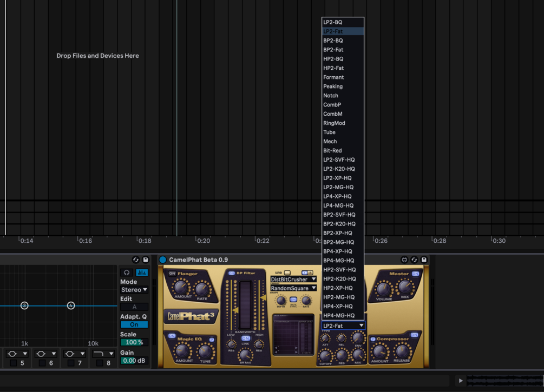Toggle LFO Rate Sync ON switch
This screenshot has height=392, width=544.
[x=293, y=299]
